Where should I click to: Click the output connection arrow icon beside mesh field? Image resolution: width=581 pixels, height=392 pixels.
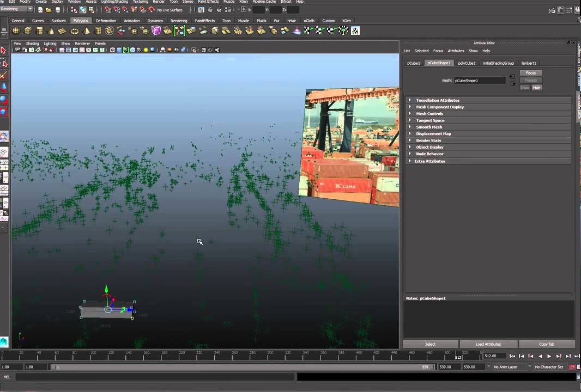click(513, 84)
